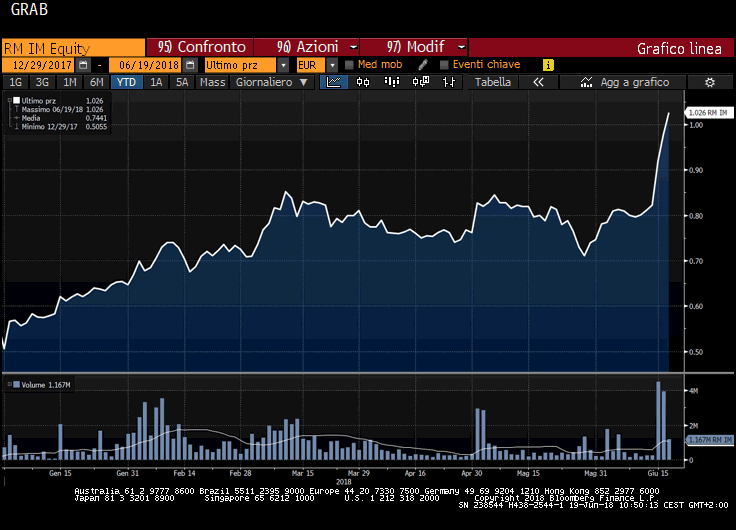Select the 6M time range tab

(96, 82)
